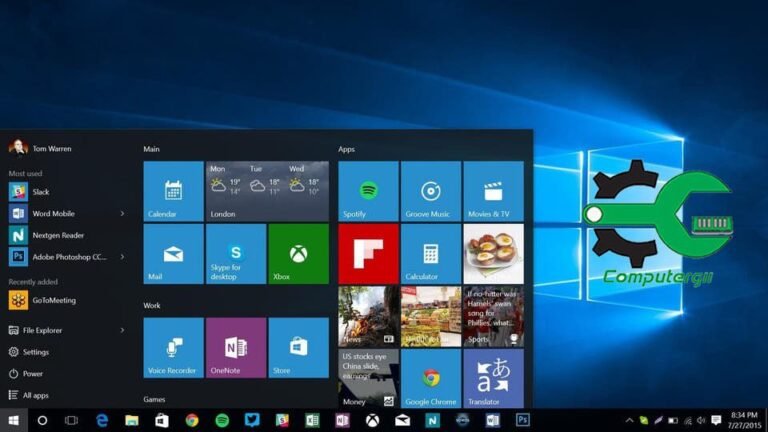Open Twitter from the taskbar
Image resolution: width=768 pixels, height=432 pixels.
pos(252,420)
